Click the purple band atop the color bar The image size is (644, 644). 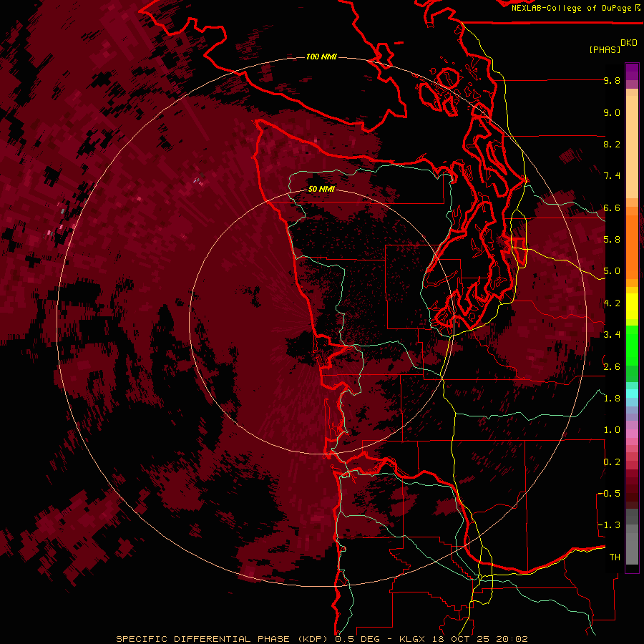[632, 72]
